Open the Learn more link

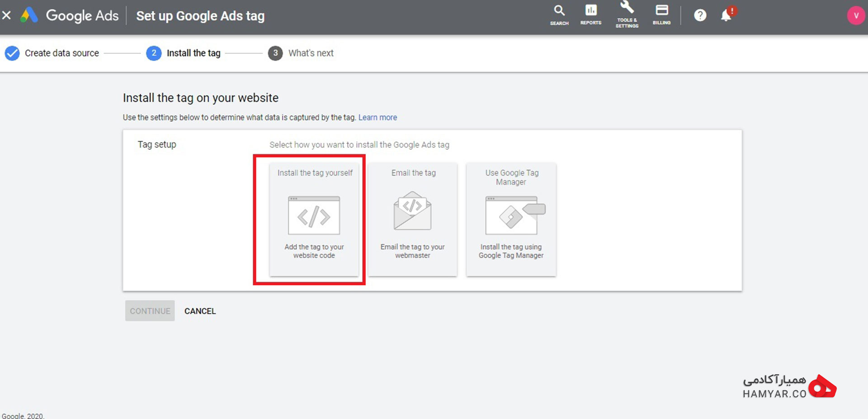point(377,118)
